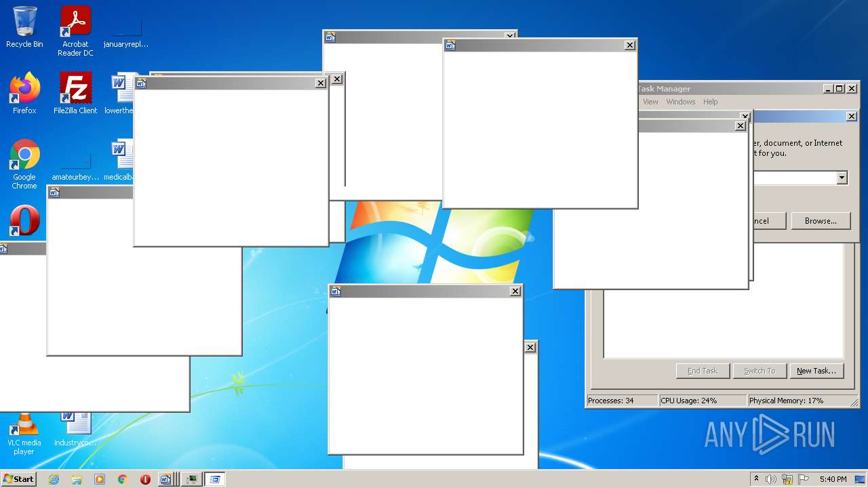
Task: Click the Switch To button
Action: pyautogui.click(x=759, y=371)
